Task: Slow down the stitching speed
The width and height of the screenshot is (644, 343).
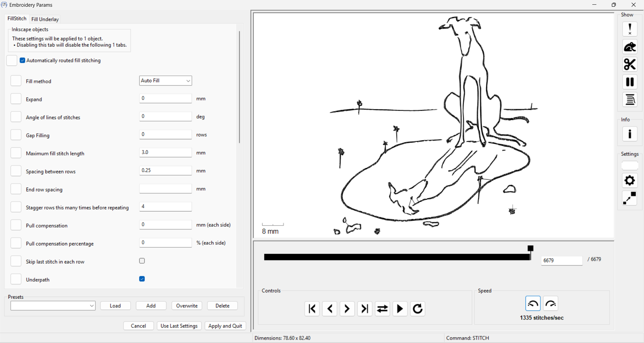Action: tap(533, 304)
